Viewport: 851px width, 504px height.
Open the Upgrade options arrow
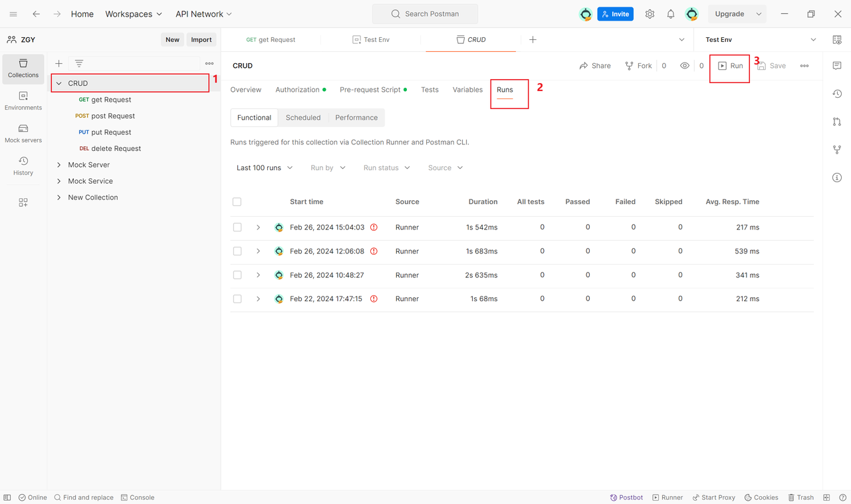click(x=759, y=14)
